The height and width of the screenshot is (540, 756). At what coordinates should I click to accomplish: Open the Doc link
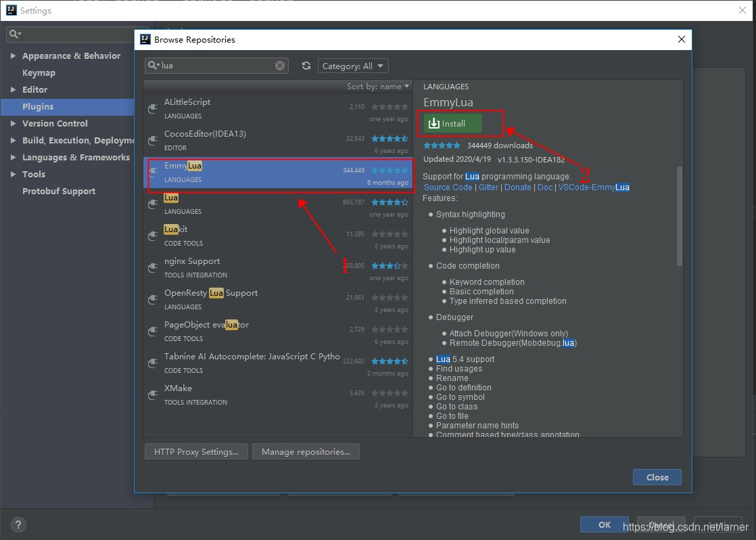(x=545, y=187)
